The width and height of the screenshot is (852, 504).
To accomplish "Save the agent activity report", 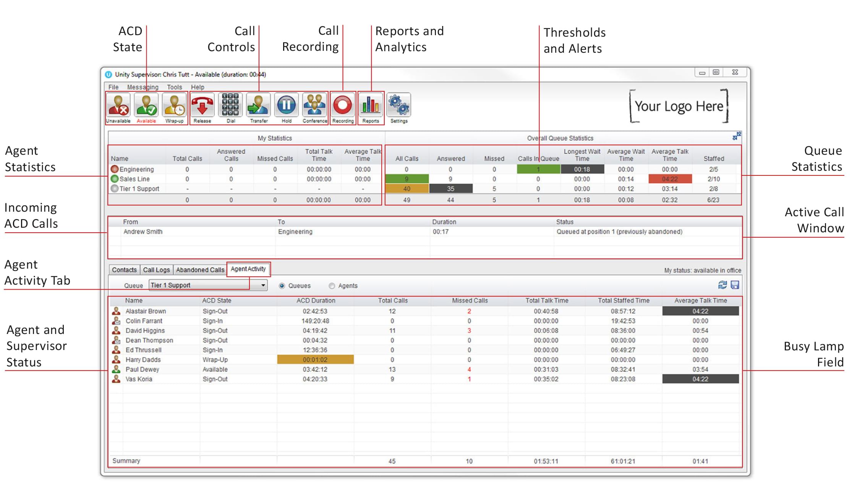I will point(735,285).
